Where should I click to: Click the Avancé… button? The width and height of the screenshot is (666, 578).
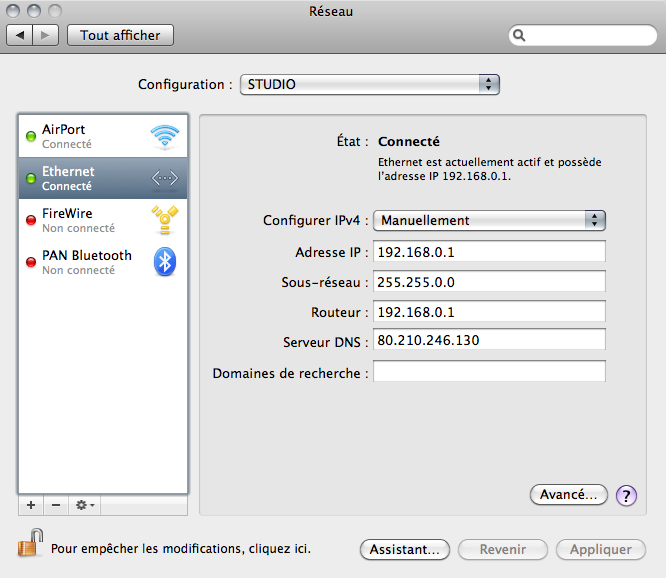pyautogui.click(x=568, y=495)
